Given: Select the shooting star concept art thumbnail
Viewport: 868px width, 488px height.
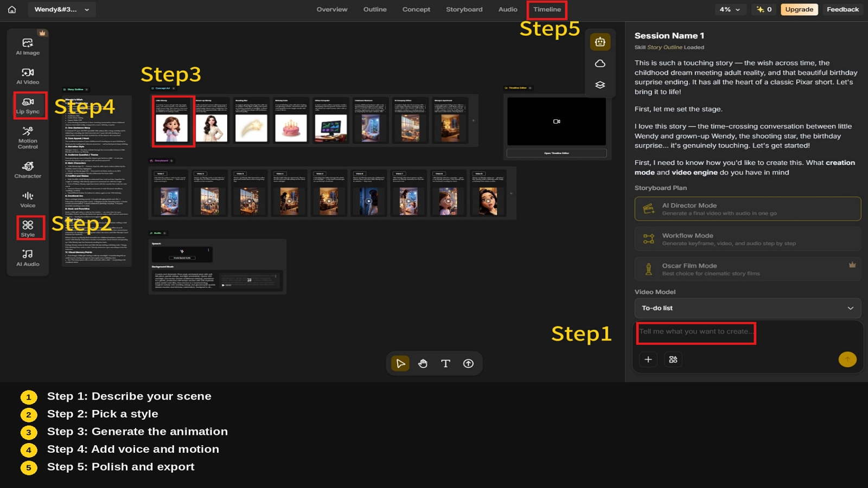Looking at the screenshot, I should point(251,128).
